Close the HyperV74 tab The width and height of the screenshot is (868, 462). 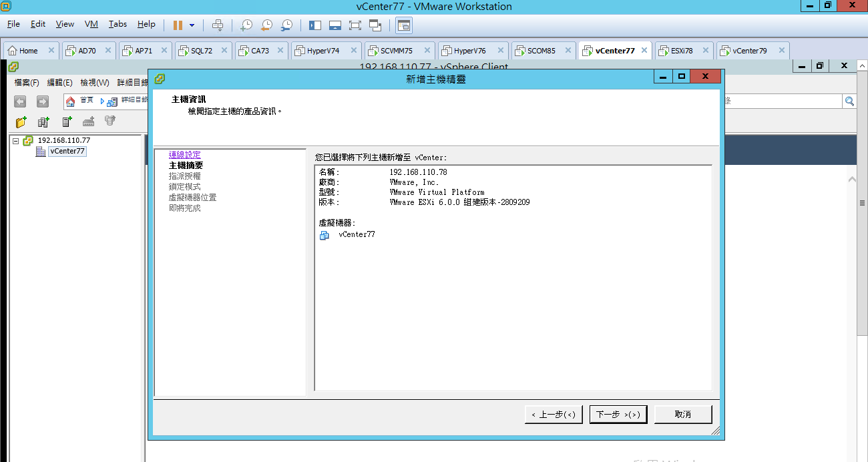coord(353,51)
